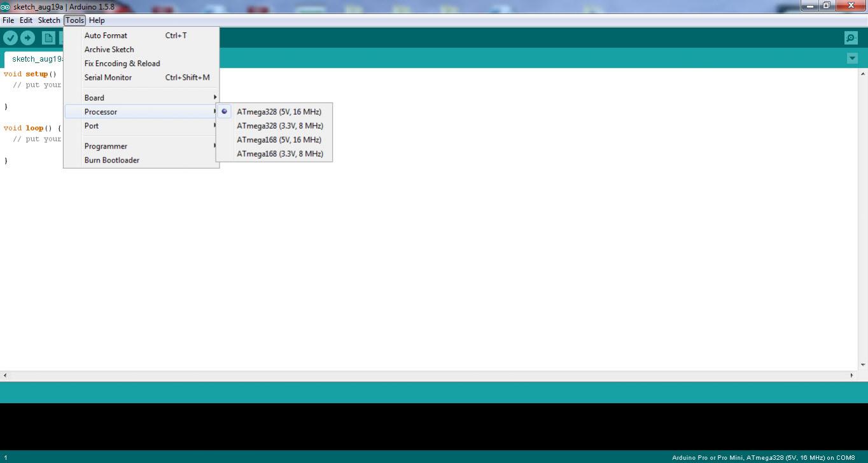The width and height of the screenshot is (868, 463).
Task: Click the editor's vertical scroll down arrow
Action: tap(863, 365)
